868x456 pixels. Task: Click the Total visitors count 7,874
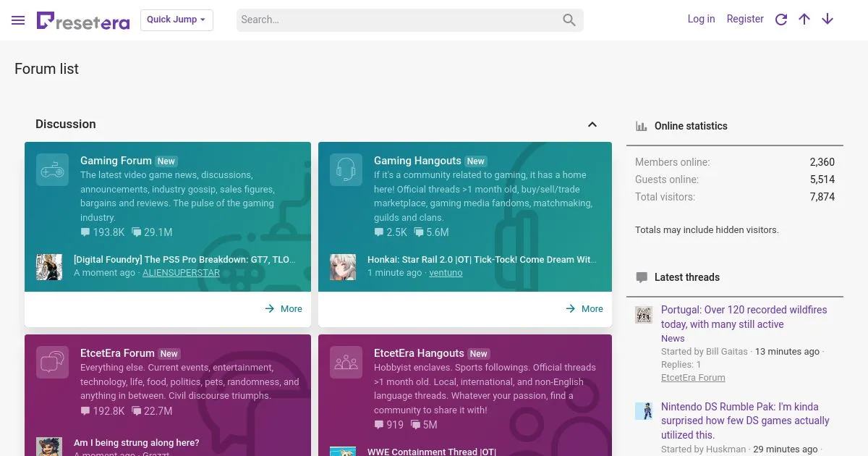[822, 197]
